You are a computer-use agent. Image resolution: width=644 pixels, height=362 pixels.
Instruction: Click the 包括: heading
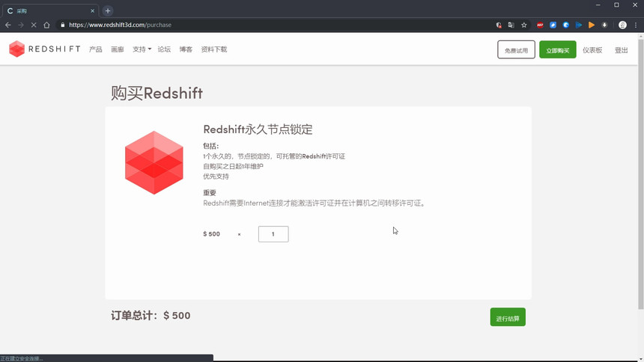[x=211, y=146]
